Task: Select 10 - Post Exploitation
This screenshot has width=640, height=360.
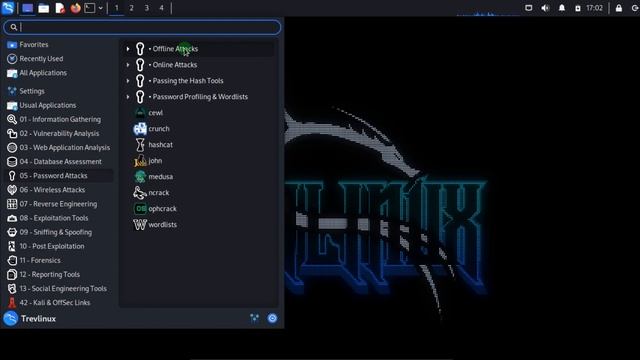Action: (x=59, y=246)
